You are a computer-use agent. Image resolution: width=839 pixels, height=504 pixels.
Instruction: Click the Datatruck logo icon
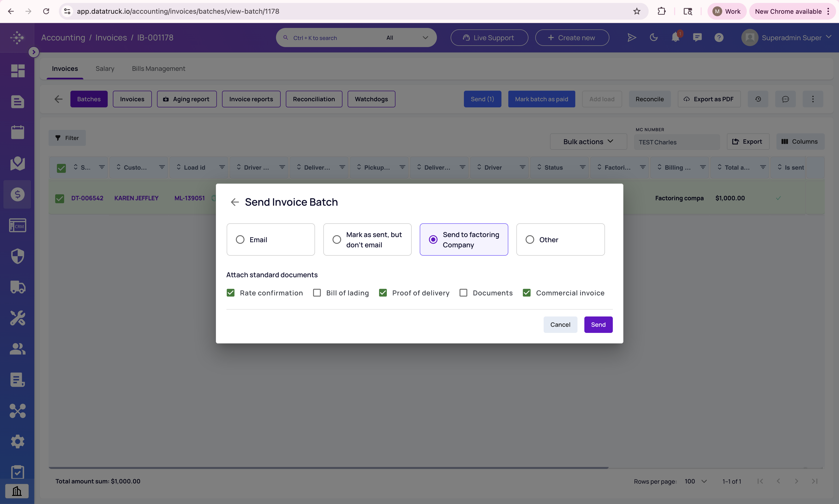coord(17,37)
